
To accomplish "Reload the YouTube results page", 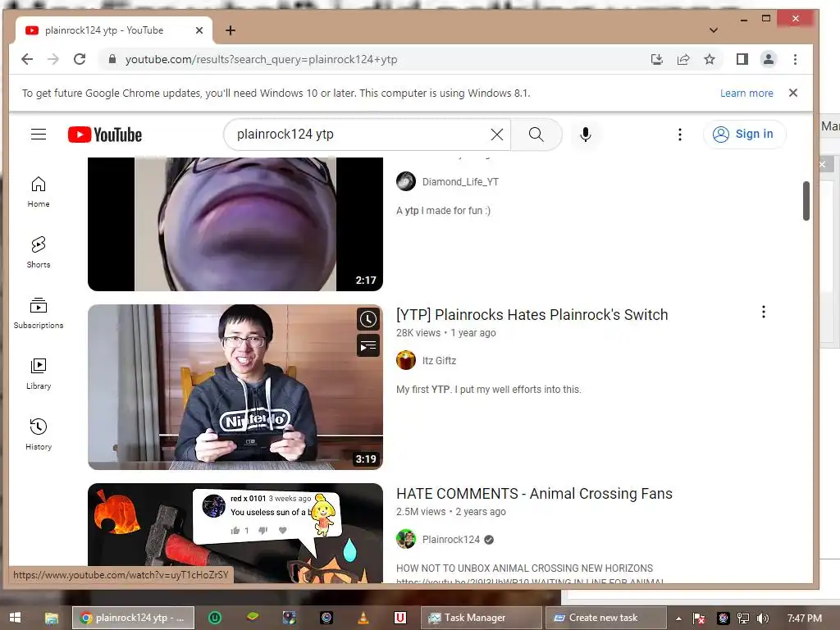I will pyautogui.click(x=80, y=59).
